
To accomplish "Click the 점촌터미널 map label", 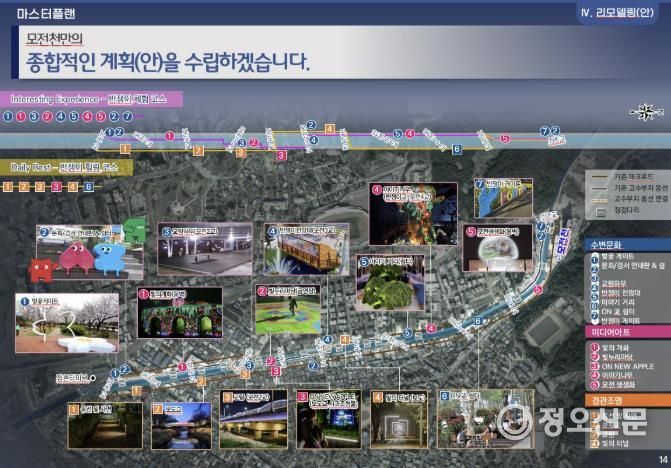I will coord(72,379).
